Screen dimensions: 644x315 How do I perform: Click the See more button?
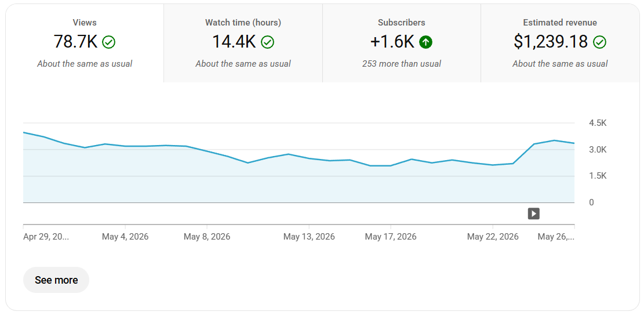pyautogui.click(x=56, y=280)
